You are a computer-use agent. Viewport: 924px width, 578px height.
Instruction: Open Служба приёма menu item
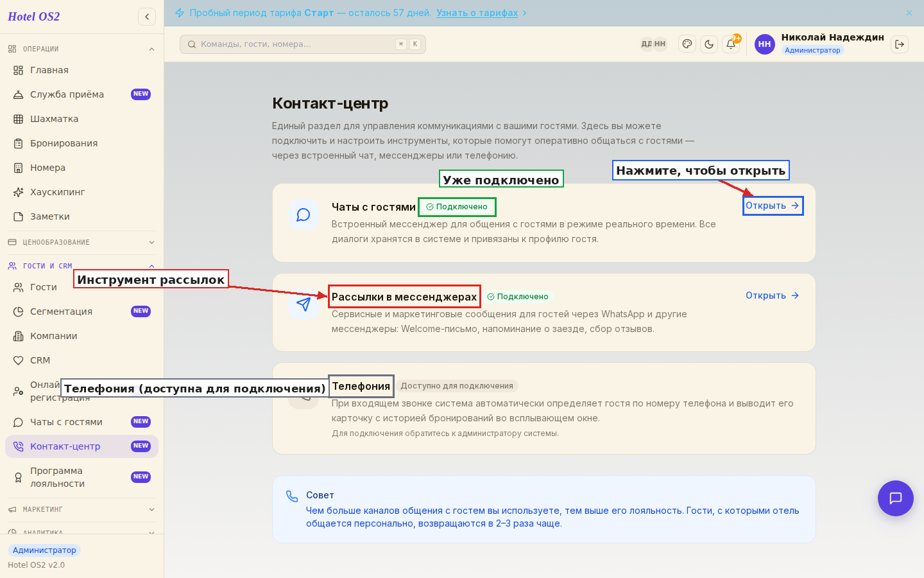tap(81, 94)
